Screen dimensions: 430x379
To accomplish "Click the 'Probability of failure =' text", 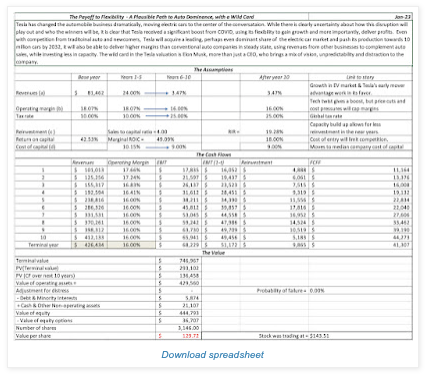I will pyautogui.click(x=281, y=291).
